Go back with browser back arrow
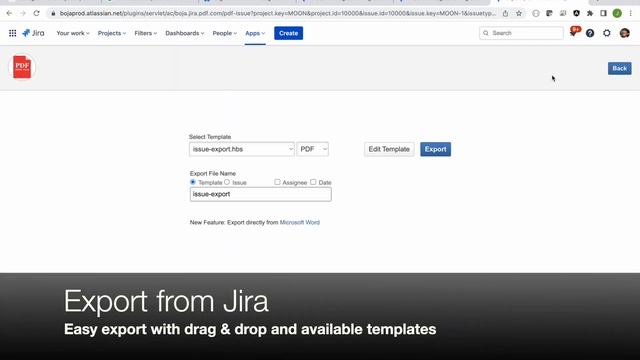The height and width of the screenshot is (360, 640). pyautogui.click(x=9, y=13)
